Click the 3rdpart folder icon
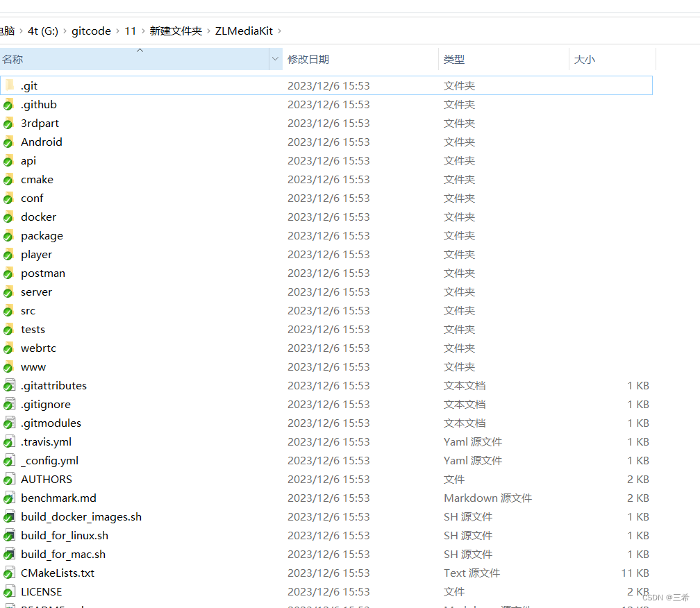700x608 pixels. (9, 123)
